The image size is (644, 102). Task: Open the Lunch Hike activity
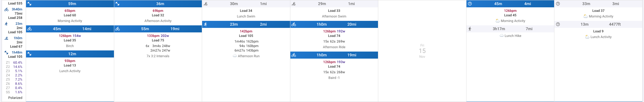point(513,36)
